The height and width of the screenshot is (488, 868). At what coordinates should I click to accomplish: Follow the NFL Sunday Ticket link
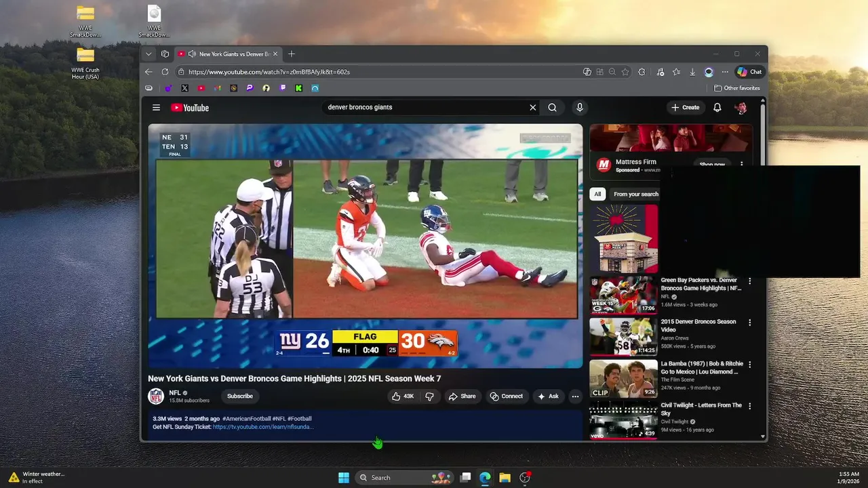(263, 427)
